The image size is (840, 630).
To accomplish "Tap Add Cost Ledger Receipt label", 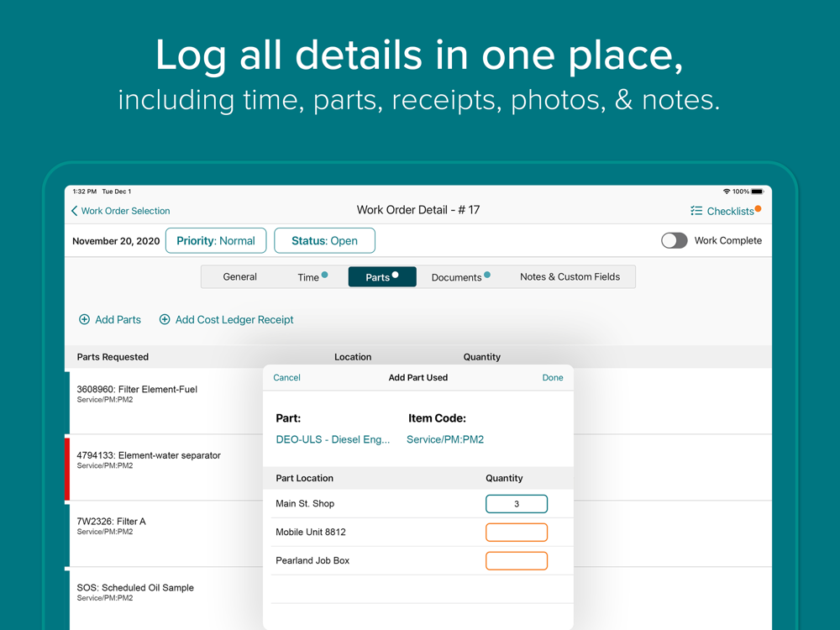I will (234, 320).
